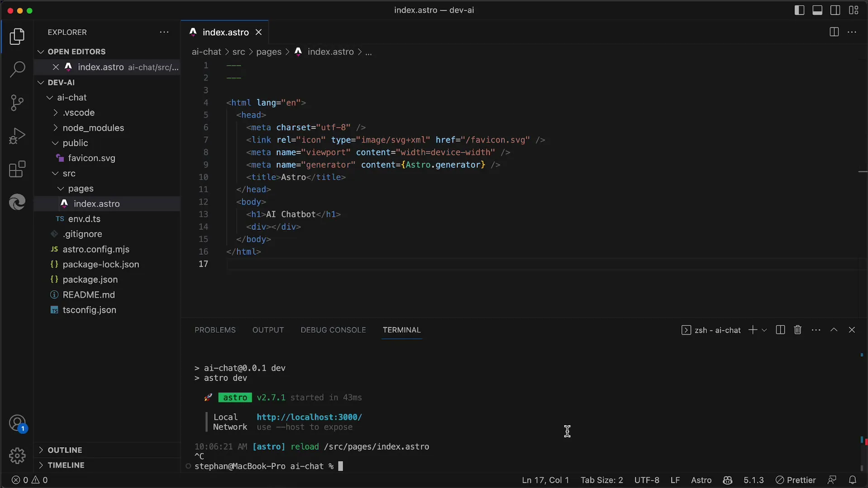
Task: Open the Edge browser tools icon
Action: click(x=17, y=202)
